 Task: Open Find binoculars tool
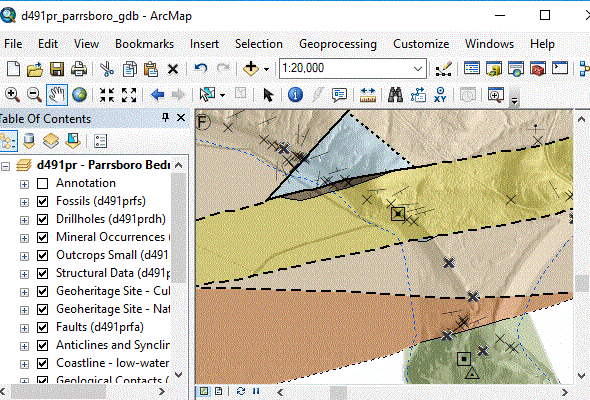395,95
